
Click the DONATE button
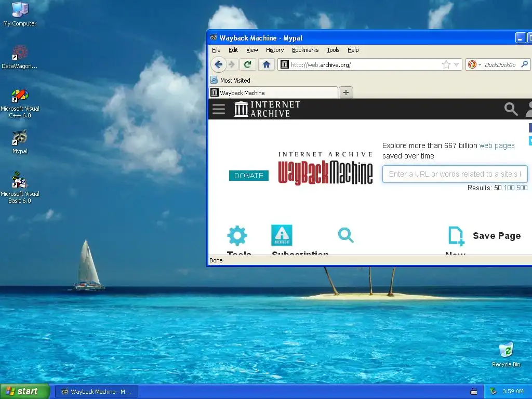(249, 176)
